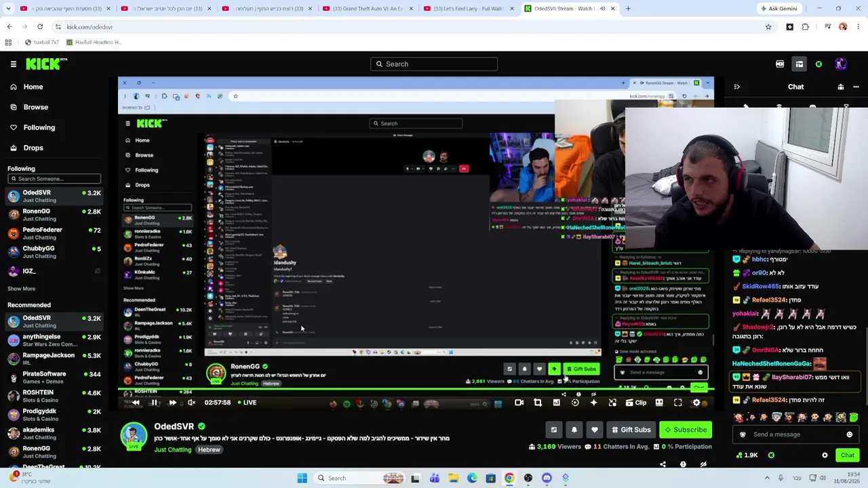Open the emoji picker in chat input
Screen dimensions: 868x488
click(x=849, y=434)
